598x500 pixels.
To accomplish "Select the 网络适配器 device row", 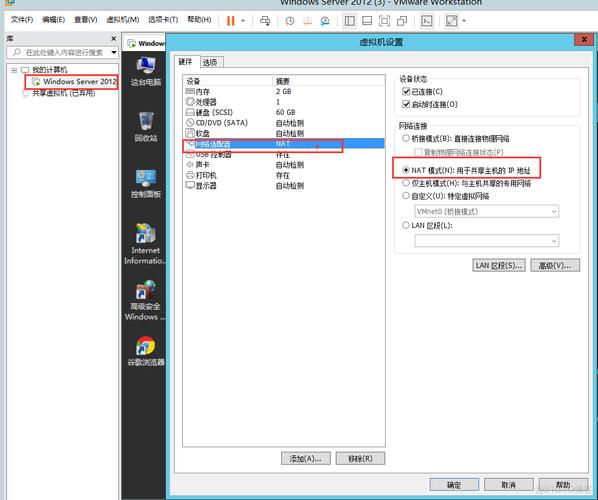I will tap(283, 144).
